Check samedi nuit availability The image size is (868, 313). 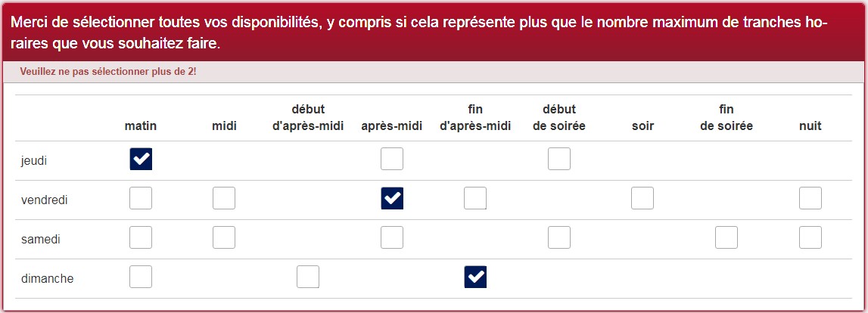point(810,238)
